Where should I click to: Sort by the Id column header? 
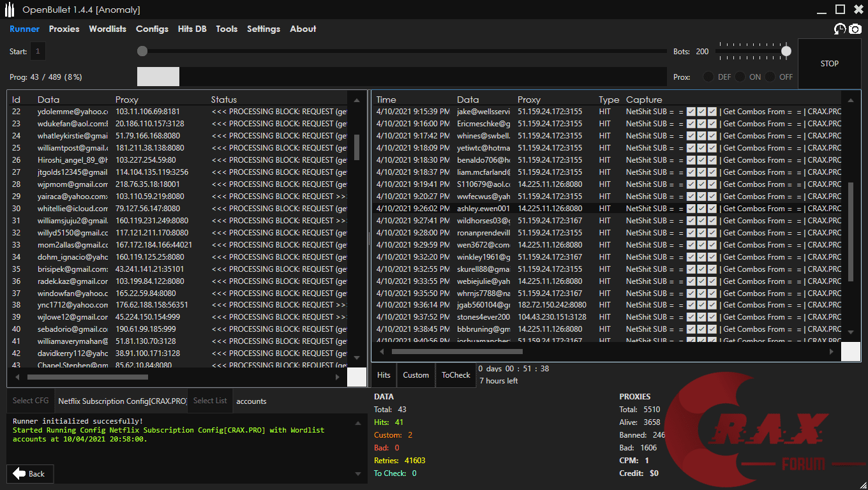pyautogui.click(x=17, y=100)
